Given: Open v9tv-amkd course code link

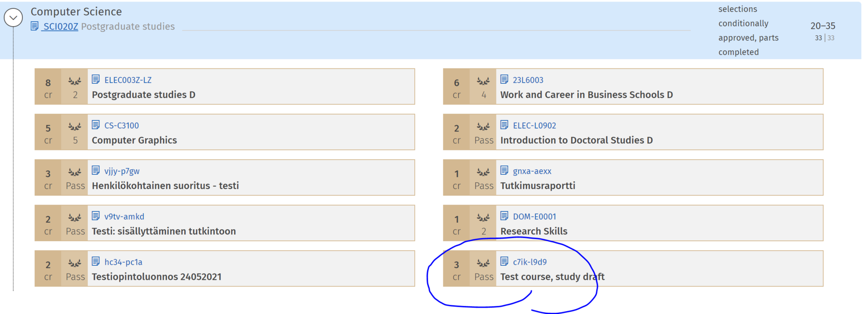Looking at the screenshot, I should coord(124,217).
